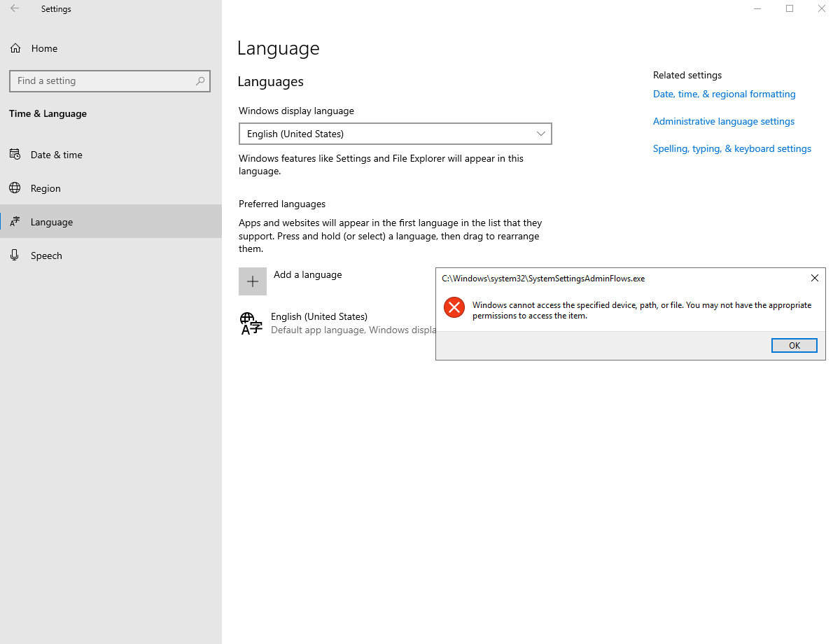Click the red error icon in the dialog
Image resolution: width=833 pixels, height=644 pixels.
[x=454, y=307]
